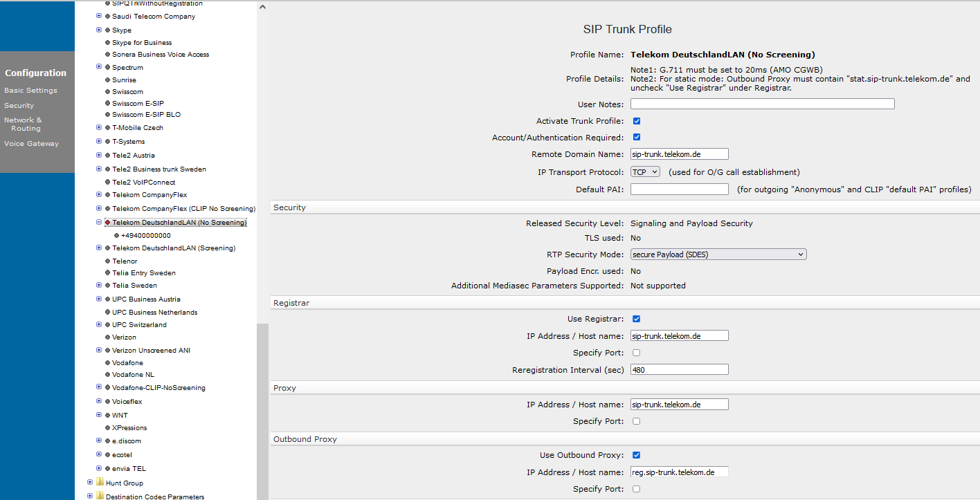
Task: Disable the Use Registrar checkbox
Action: 637,319
